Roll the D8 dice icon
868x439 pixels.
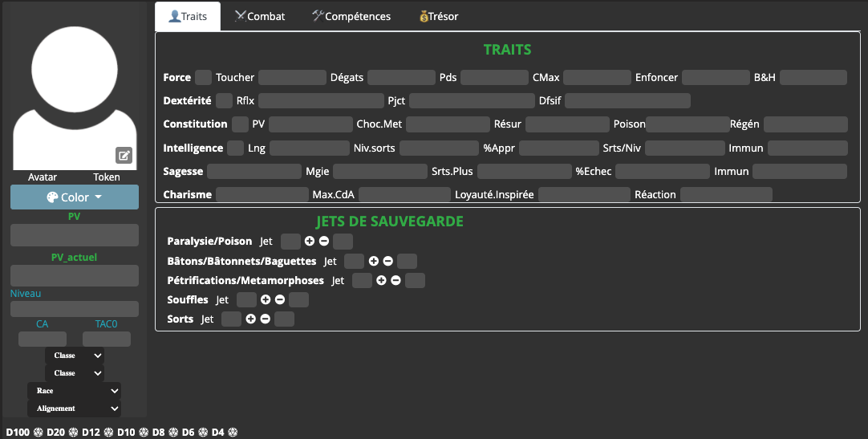[173, 433]
